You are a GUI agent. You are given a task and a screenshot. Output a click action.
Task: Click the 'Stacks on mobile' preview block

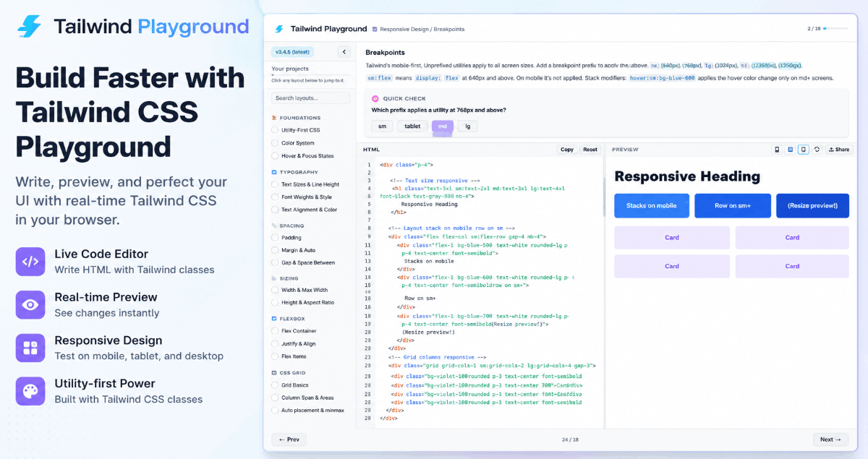click(x=652, y=205)
